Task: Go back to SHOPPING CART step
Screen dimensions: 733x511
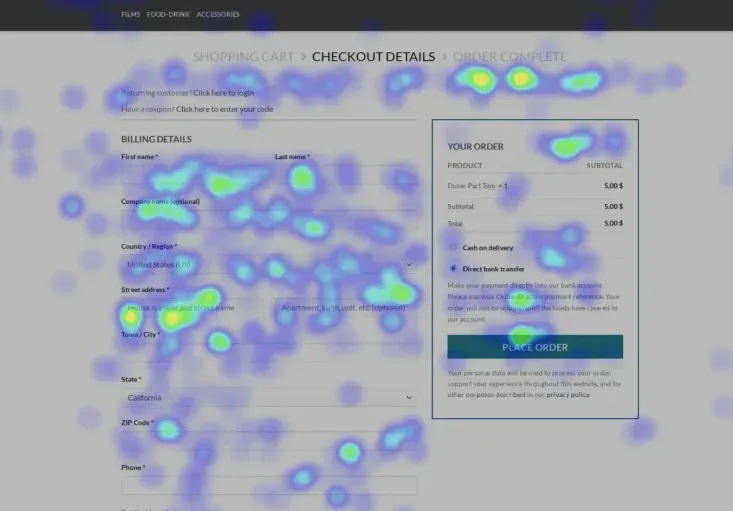Action: 244,57
